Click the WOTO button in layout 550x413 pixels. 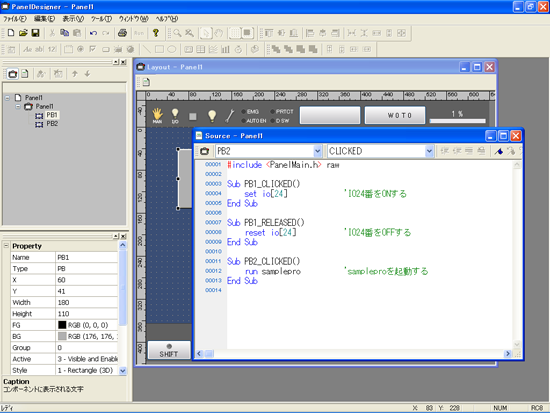click(x=395, y=115)
